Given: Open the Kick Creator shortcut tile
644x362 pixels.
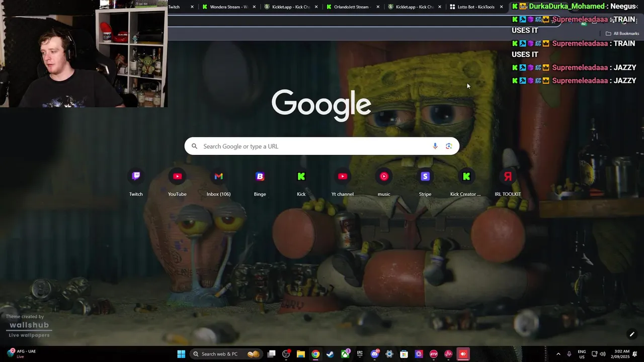Looking at the screenshot, I should pyautogui.click(x=466, y=183).
